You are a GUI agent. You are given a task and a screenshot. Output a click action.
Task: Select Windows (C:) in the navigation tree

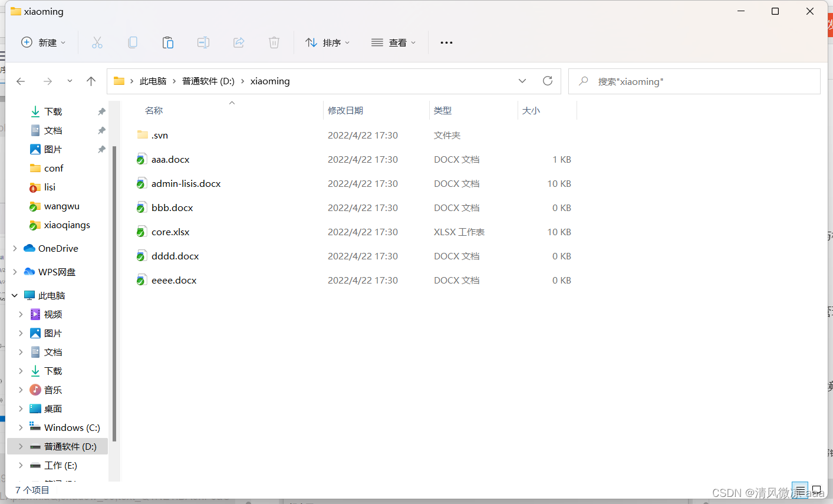point(72,427)
